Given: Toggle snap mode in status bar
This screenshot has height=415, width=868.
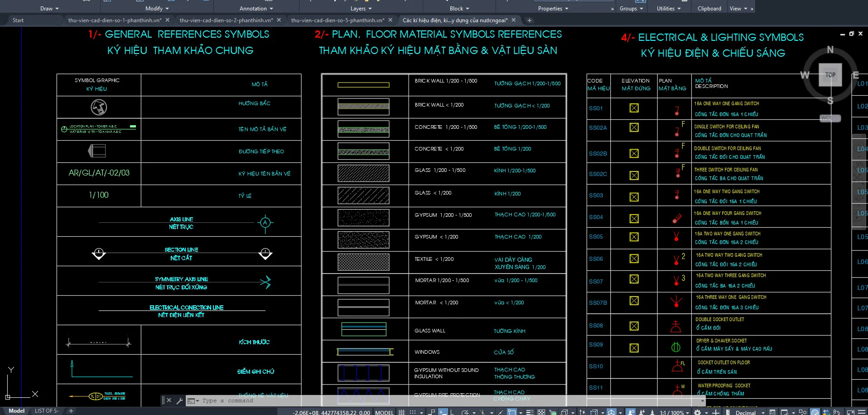Looking at the screenshot, I should click(413, 412).
